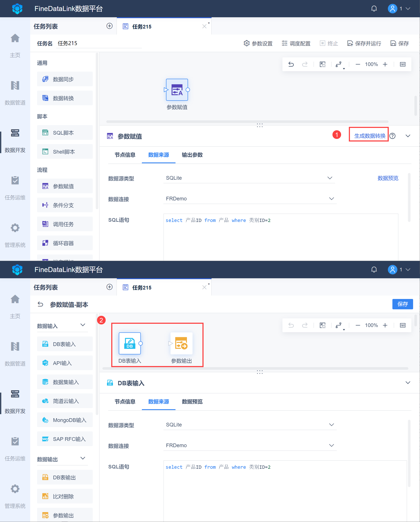Expand the user menu chevron in the bottom window
The height and width of the screenshot is (522, 420).
click(x=408, y=269)
